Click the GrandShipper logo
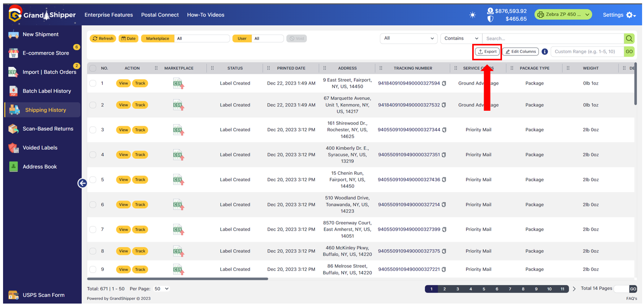 (42, 15)
